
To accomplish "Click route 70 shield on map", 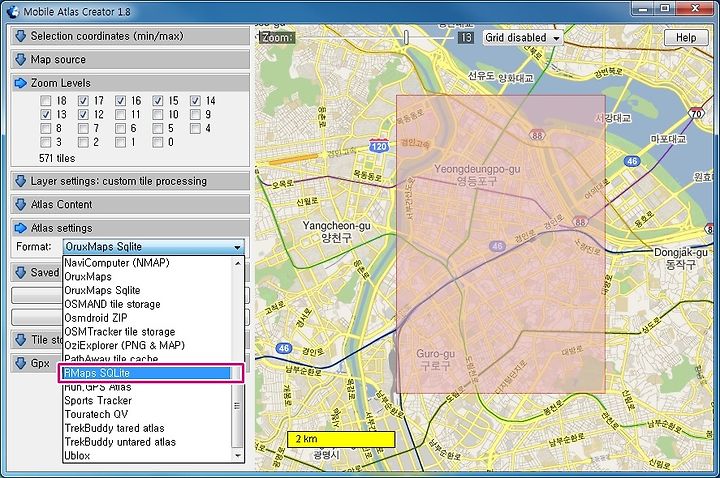I will [x=697, y=113].
